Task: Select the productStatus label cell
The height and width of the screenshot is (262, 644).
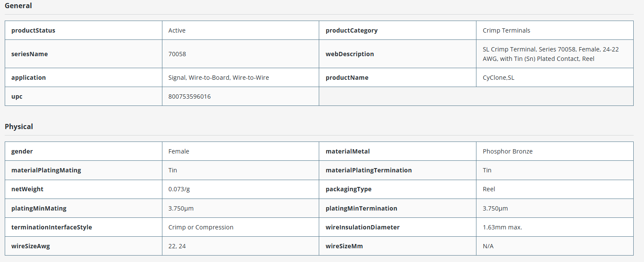Action: (84, 30)
